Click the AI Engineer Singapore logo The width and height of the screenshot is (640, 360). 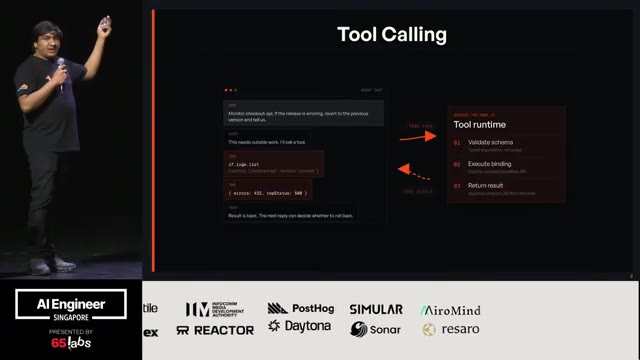click(71, 304)
